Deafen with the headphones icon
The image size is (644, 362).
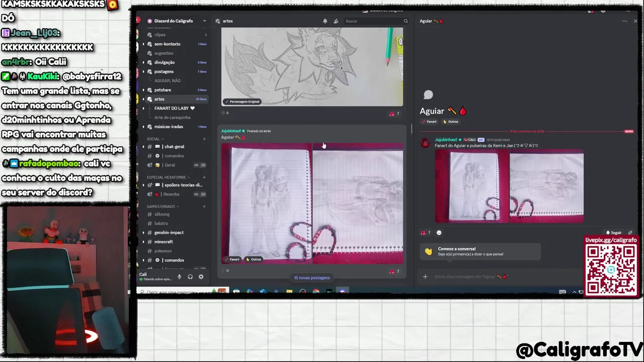[190, 277]
